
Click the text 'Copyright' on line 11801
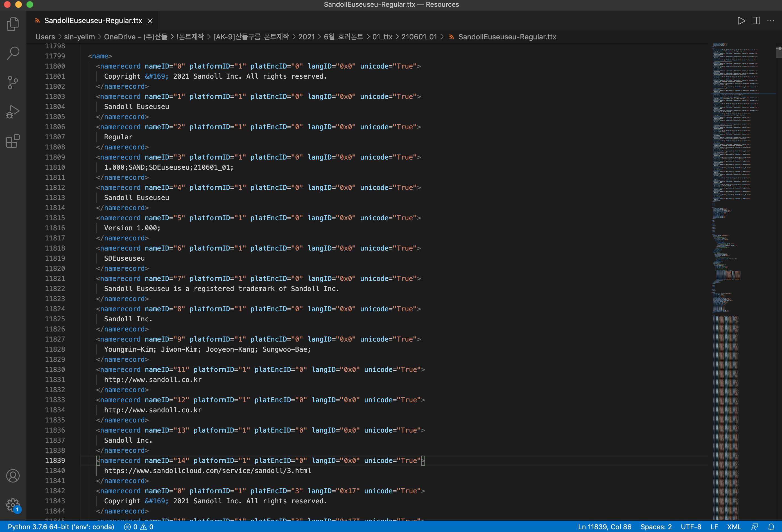[x=122, y=76]
